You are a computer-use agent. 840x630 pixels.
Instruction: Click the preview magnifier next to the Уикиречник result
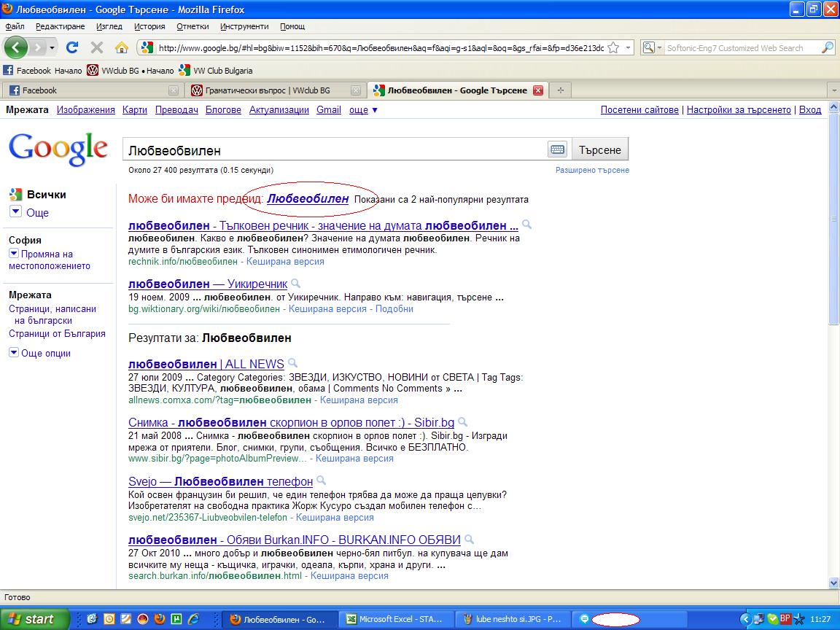[x=295, y=284]
